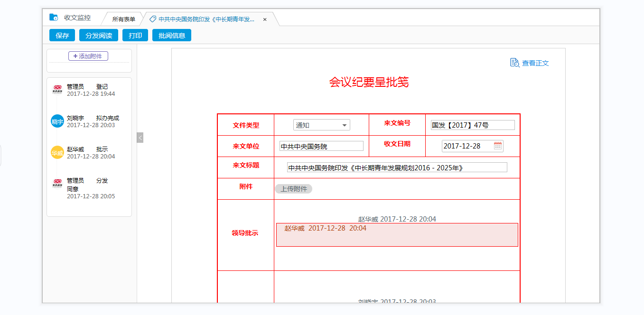Open the 文件类型 dropdown showing 通知

[321, 125]
